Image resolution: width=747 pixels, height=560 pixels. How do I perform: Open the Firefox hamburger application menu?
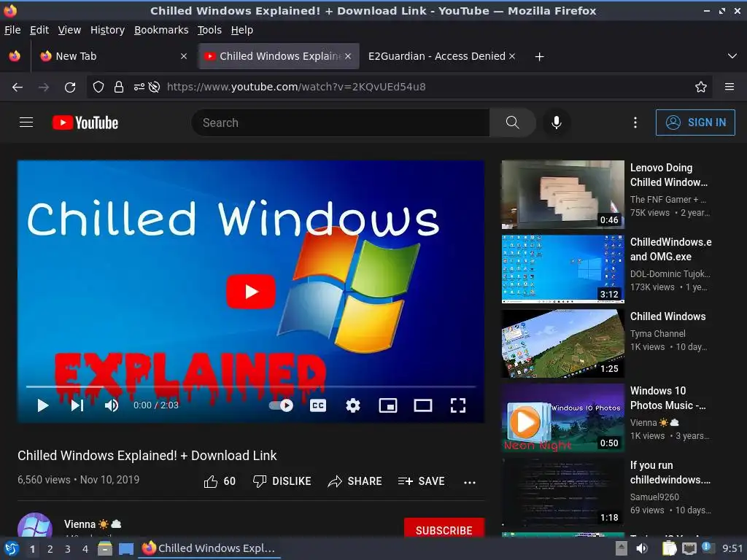tap(729, 87)
